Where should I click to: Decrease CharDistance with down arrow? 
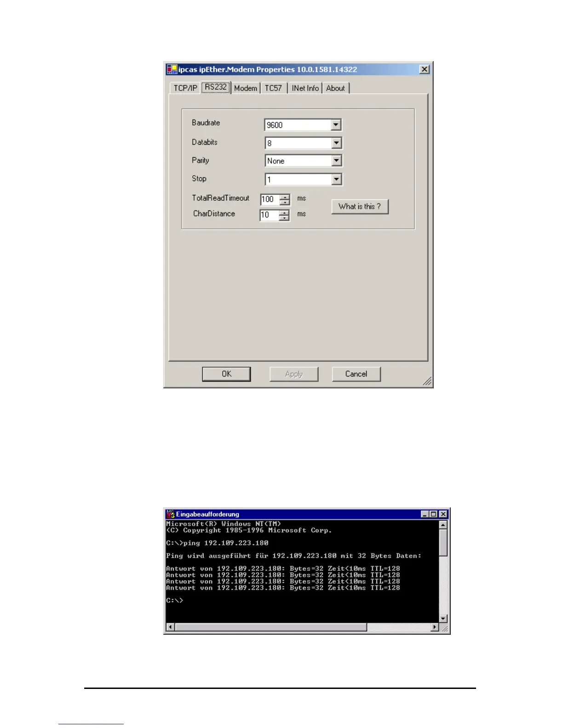click(285, 218)
